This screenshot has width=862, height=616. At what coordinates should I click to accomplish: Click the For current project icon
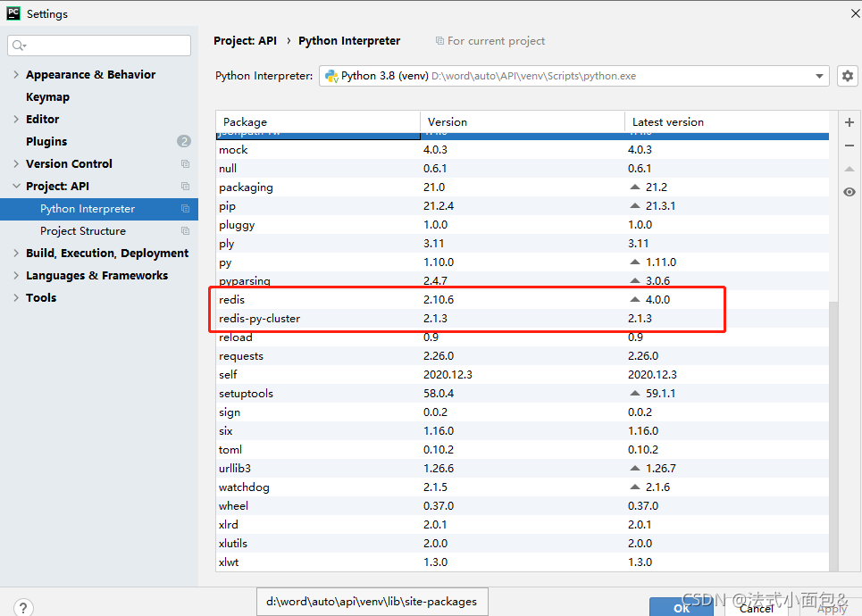click(x=439, y=41)
